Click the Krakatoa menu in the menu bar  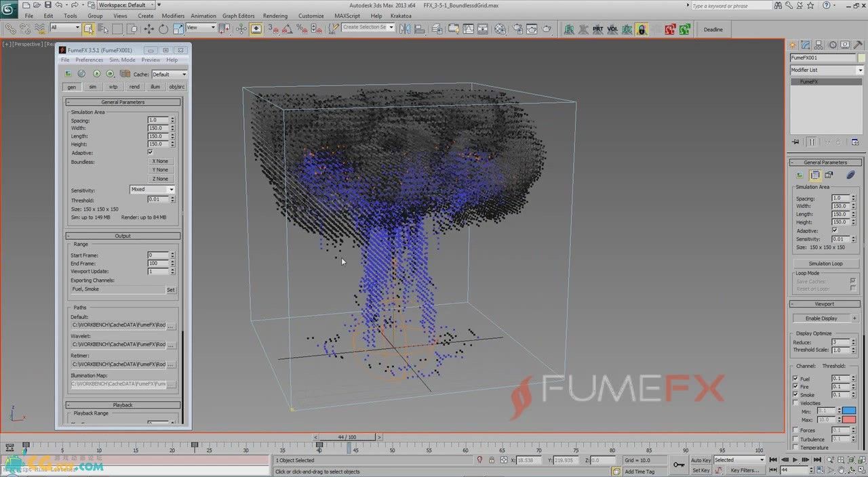pos(401,16)
